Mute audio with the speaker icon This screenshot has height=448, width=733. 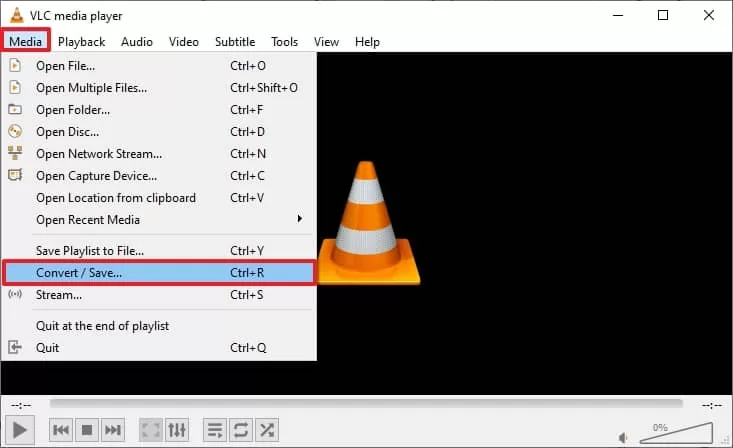pos(623,438)
